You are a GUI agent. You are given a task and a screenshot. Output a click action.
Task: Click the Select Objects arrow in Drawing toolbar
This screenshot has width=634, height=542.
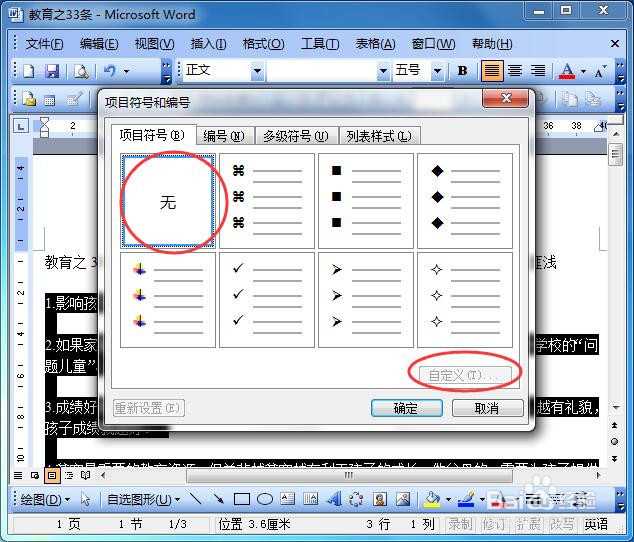tap(85, 499)
